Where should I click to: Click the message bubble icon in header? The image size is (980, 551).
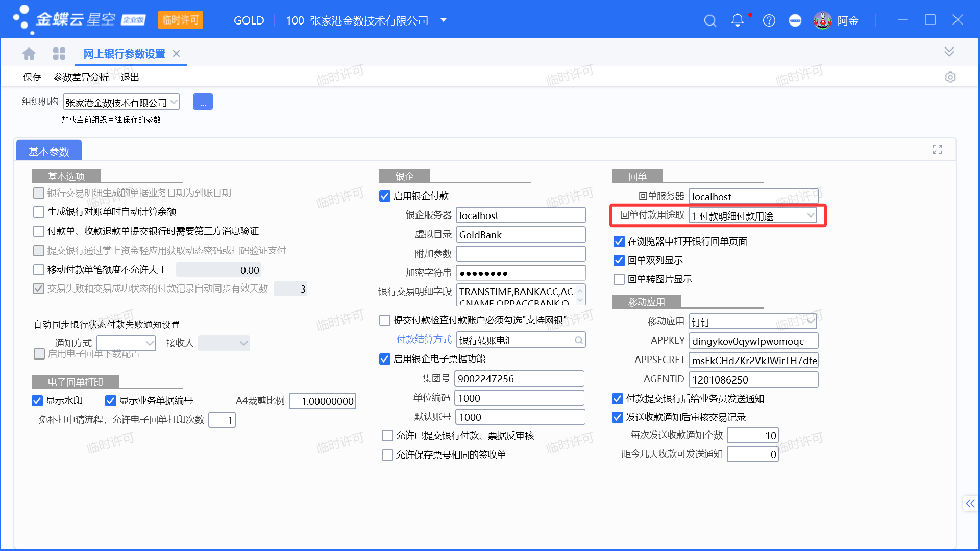[795, 21]
